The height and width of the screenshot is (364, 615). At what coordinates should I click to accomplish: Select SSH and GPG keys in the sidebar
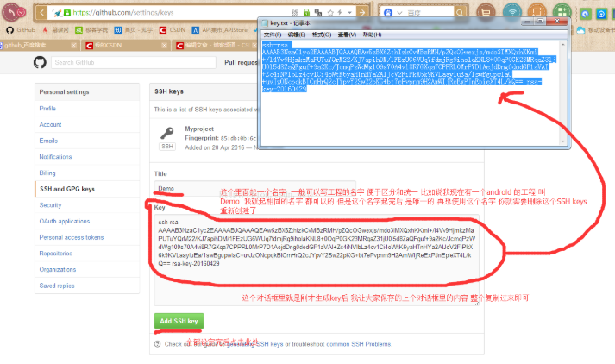coord(67,189)
